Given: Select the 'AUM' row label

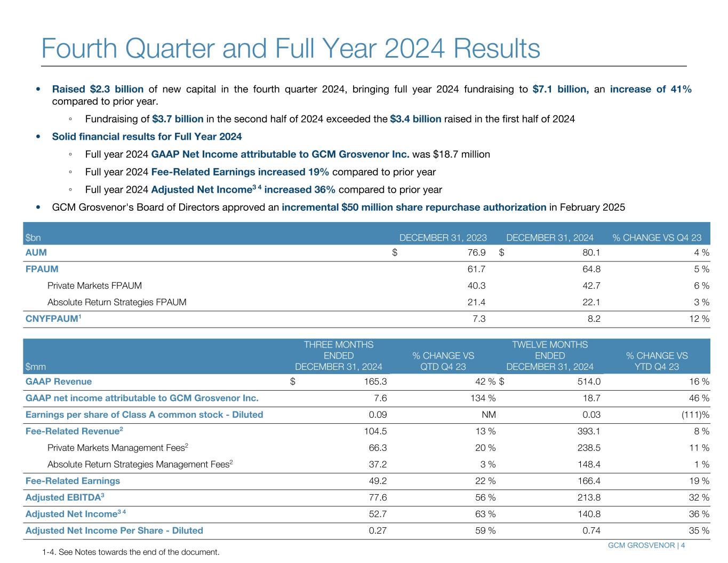Looking at the screenshot, I should click(x=36, y=252).
